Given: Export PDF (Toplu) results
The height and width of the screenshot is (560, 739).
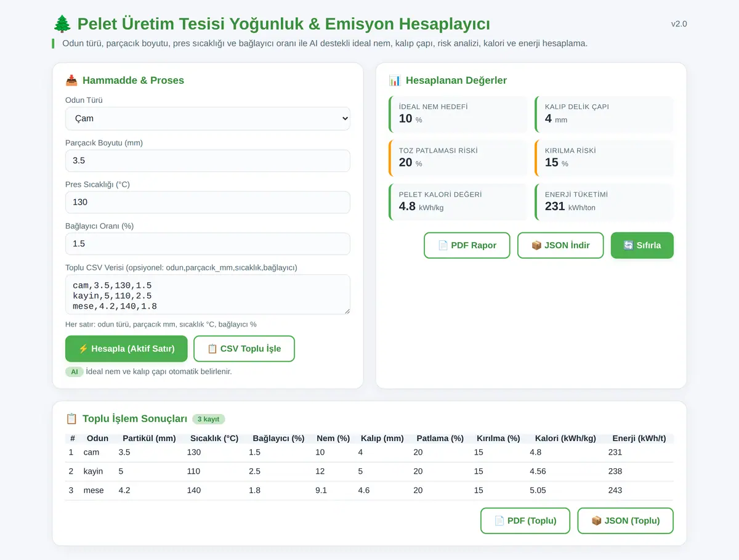Looking at the screenshot, I should pyautogui.click(x=525, y=521).
